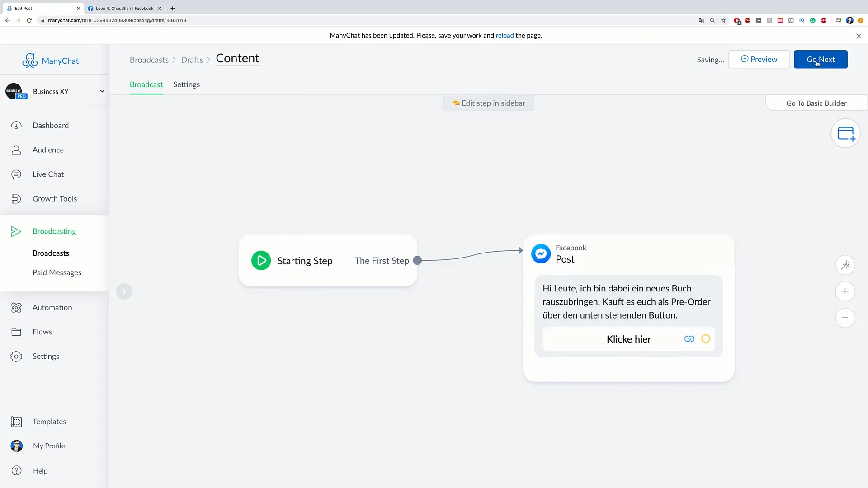Click the Klicke hier button in Post

click(628, 339)
